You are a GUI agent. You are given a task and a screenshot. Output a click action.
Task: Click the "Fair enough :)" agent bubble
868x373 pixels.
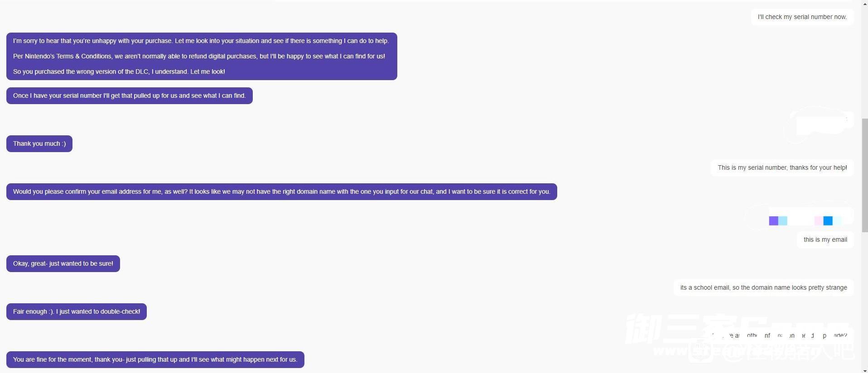(77, 312)
